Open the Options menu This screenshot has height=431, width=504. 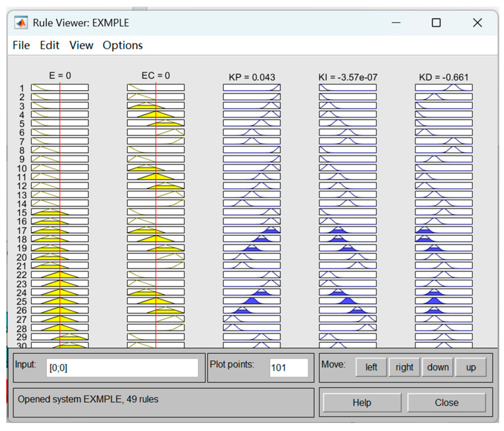click(x=123, y=45)
